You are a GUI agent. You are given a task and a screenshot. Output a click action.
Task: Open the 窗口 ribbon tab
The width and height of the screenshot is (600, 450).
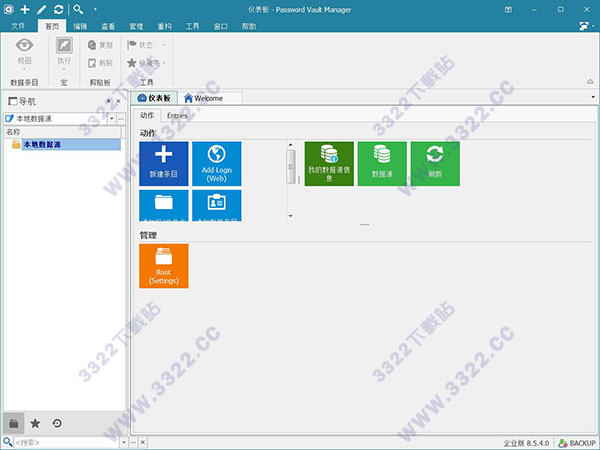220,26
